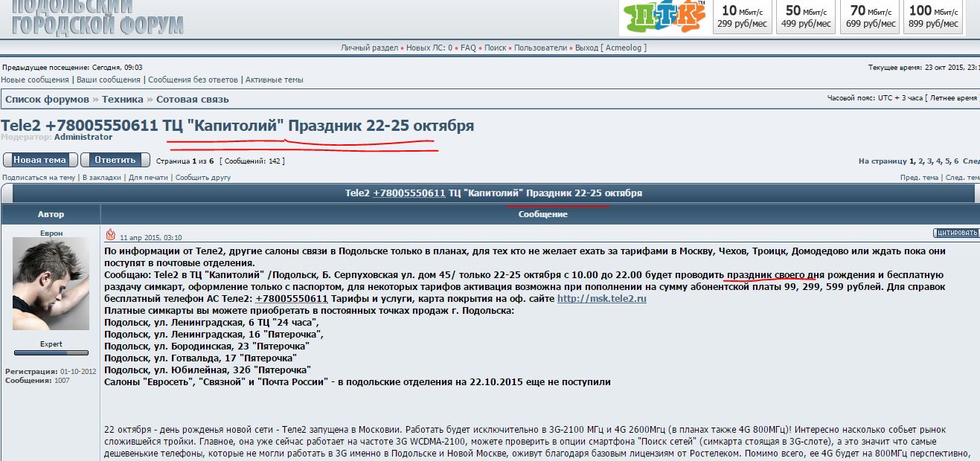The image size is (980, 461).
Task: Open the Сотовая связь breadcrumb link
Action: (193, 99)
